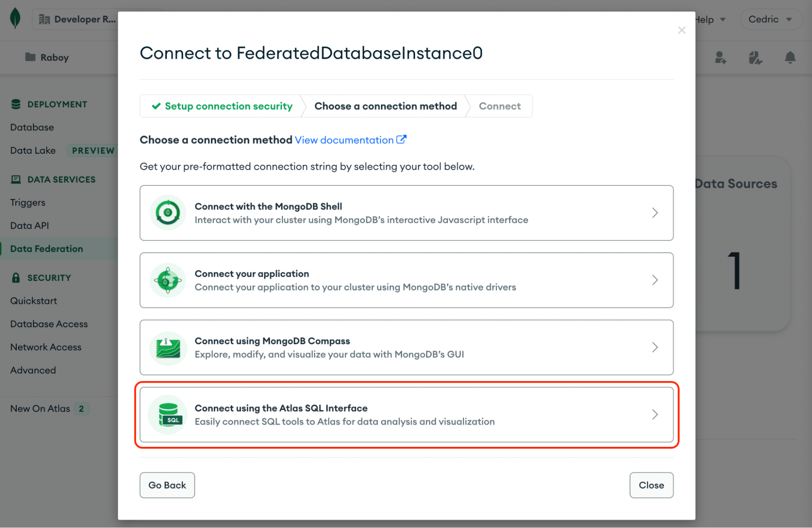This screenshot has width=812, height=528.
Task: Select the Connect step tab
Action: pos(500,106)
